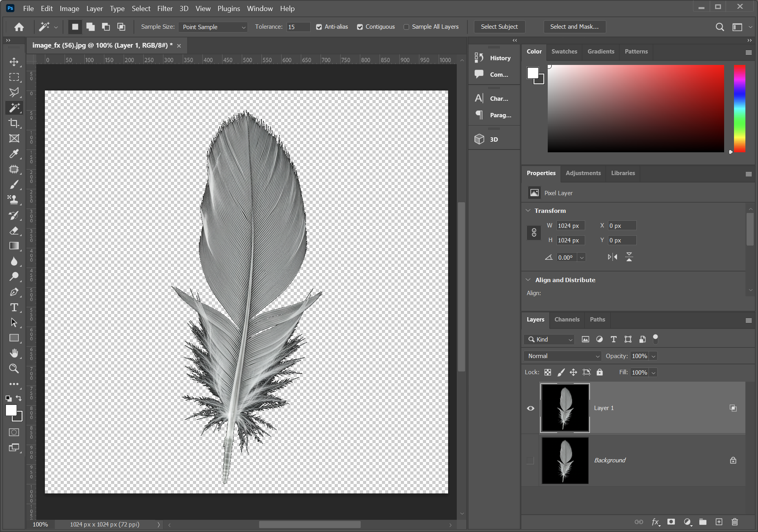Select the Move tool
Screen dimensions: 758x532
pos(14,62)
